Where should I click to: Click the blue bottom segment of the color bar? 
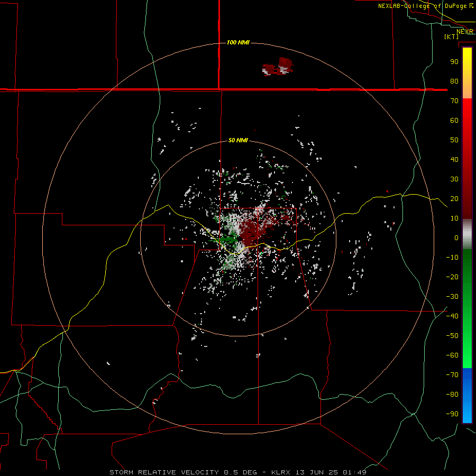coord(467,395)
